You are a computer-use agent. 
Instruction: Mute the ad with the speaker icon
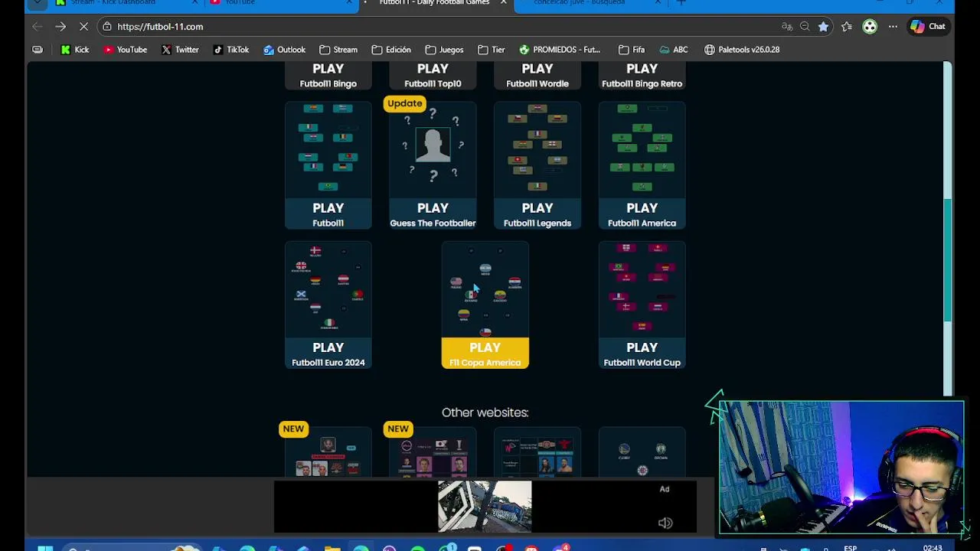[x=665, y=523]
